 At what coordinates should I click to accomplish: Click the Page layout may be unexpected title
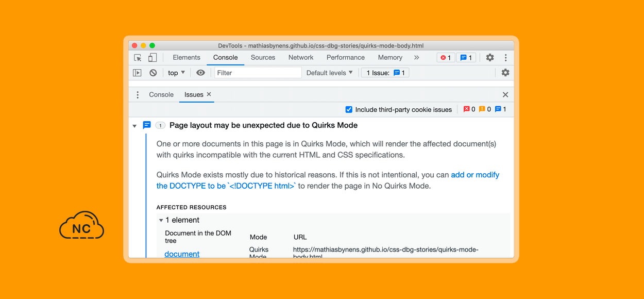coord(263,125)
